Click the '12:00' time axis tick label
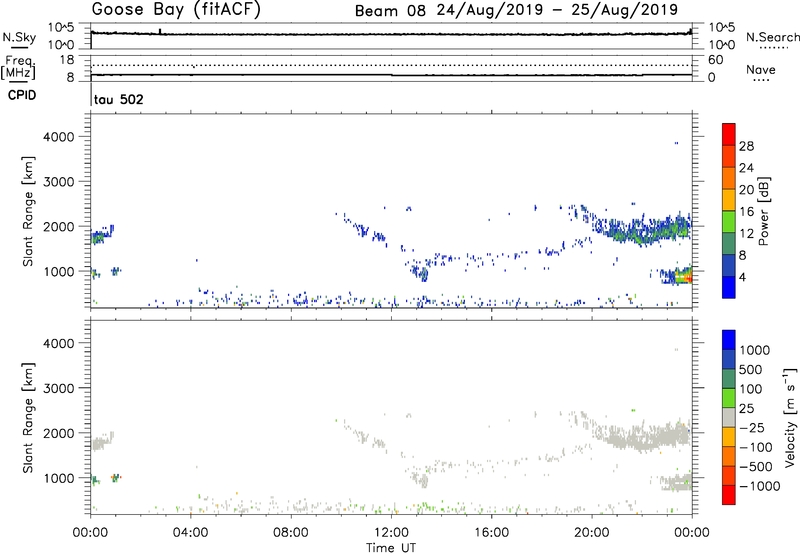The height and width of the screenshot is (554, 800). pyautogui.click(x=391, y=533)
